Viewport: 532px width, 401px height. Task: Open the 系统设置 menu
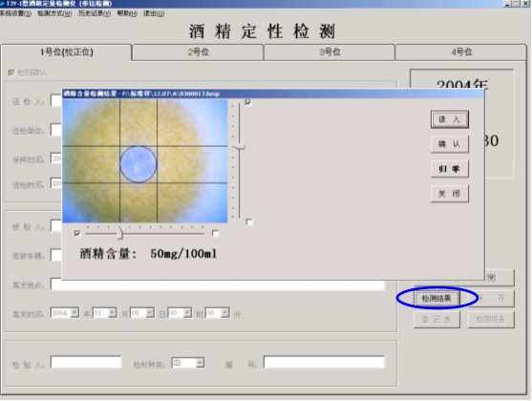[15, 13]
